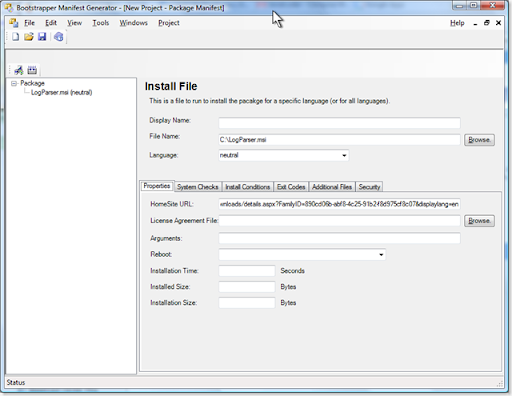Click the Installation Size input field
This screenshot has height=396, width=512.
click(x=247, y=303)
